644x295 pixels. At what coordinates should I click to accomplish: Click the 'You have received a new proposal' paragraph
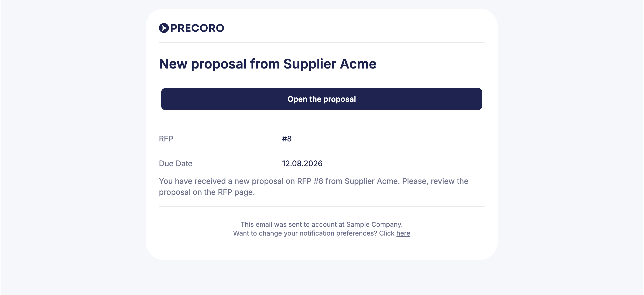[313, 187]
